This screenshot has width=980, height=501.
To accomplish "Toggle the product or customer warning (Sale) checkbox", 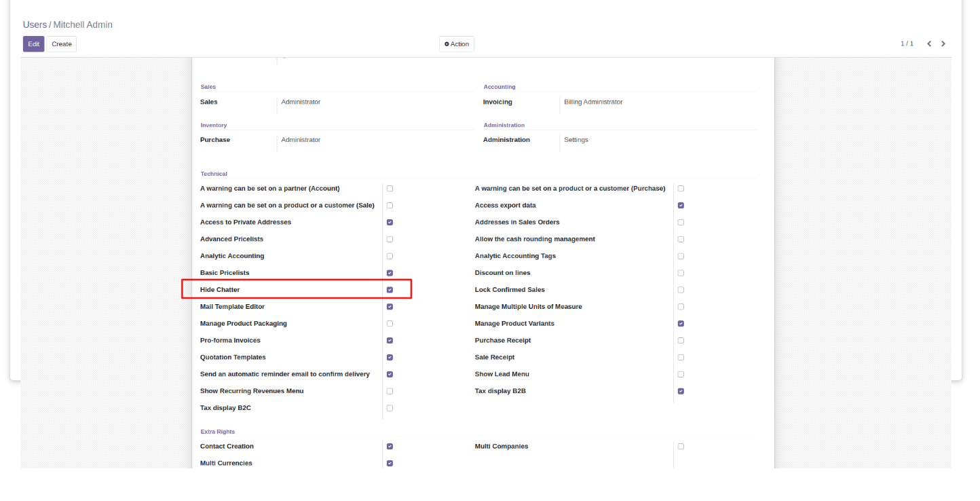I will [x=390, y=206].
